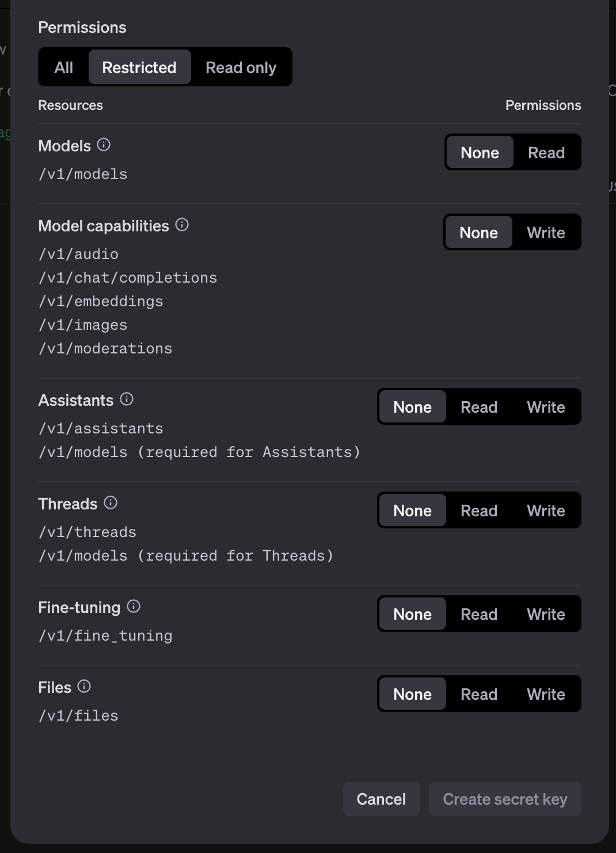This screenshot has height=853, width=616.
Task: Cancel the key creation dialog
Action: [381, 799]
